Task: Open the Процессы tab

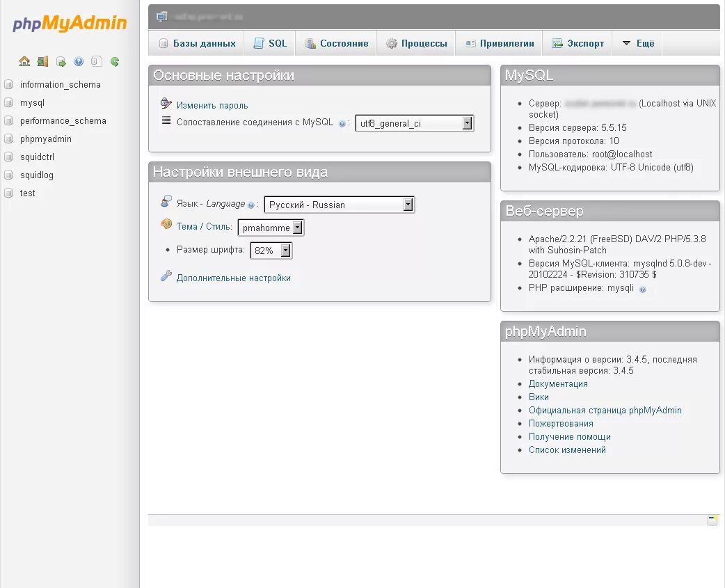Action: (416, 43)
